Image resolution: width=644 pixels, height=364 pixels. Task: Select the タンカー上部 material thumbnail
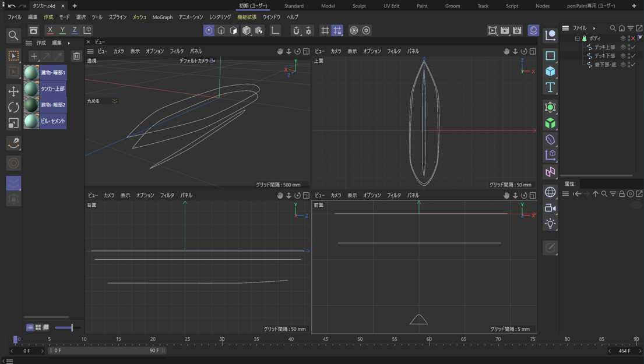[31, 89]
